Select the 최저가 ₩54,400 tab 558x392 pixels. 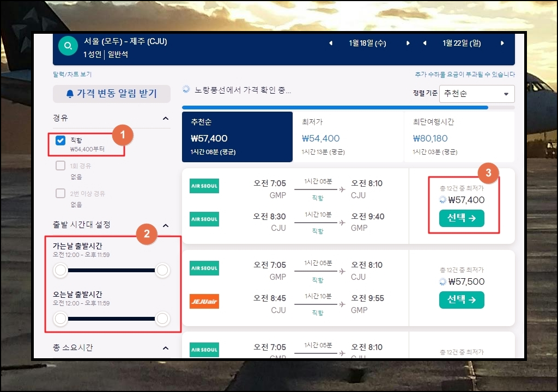(348, 137)
